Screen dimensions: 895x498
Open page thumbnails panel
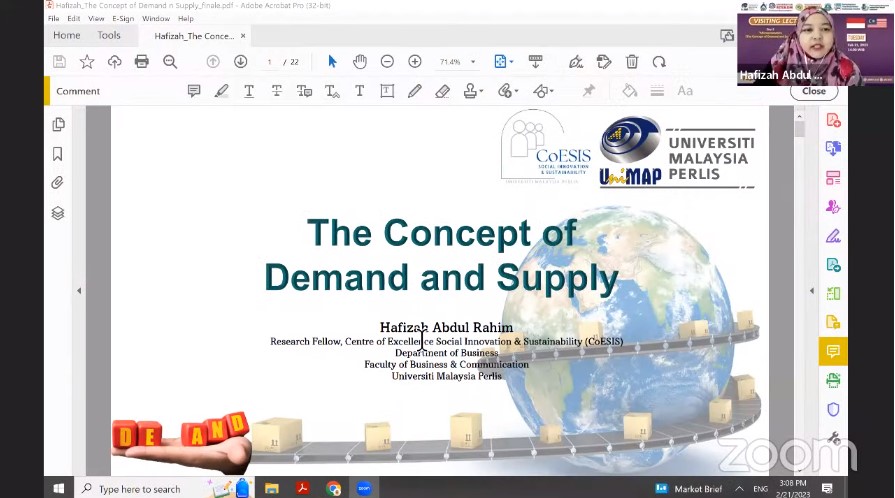[58, 124]
